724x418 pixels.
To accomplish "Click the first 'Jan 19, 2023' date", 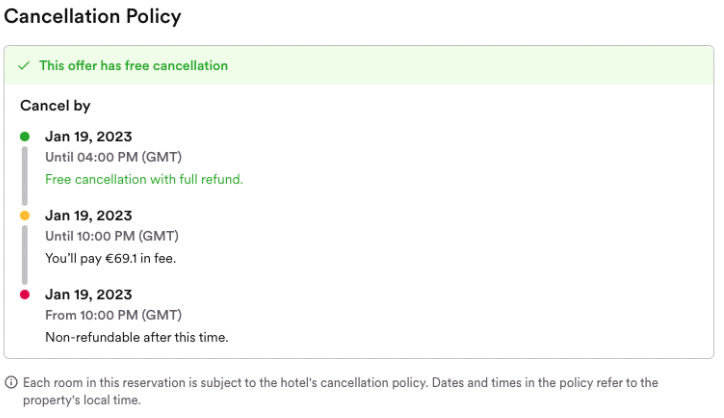I will tap(89, 137).
